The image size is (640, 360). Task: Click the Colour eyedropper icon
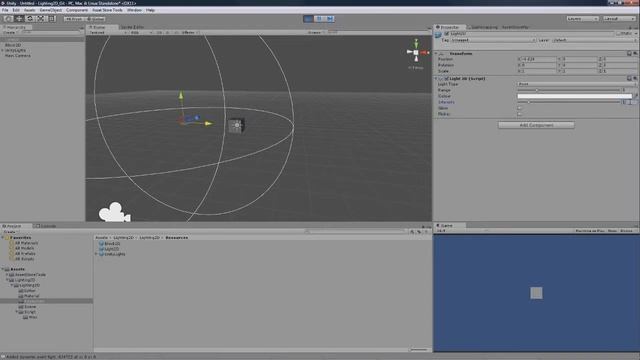636,96
